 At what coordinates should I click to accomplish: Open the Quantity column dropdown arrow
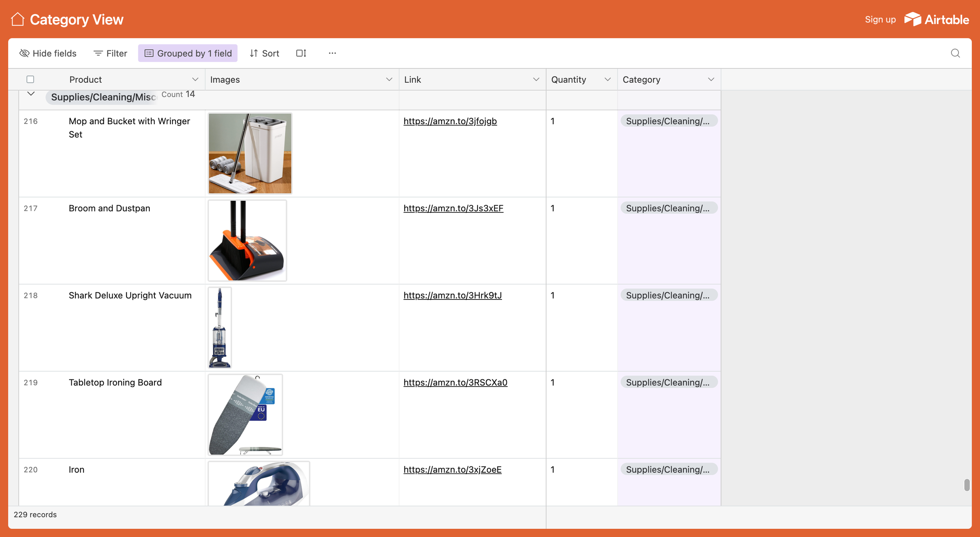pyautogui.click(x=608, y=80)
